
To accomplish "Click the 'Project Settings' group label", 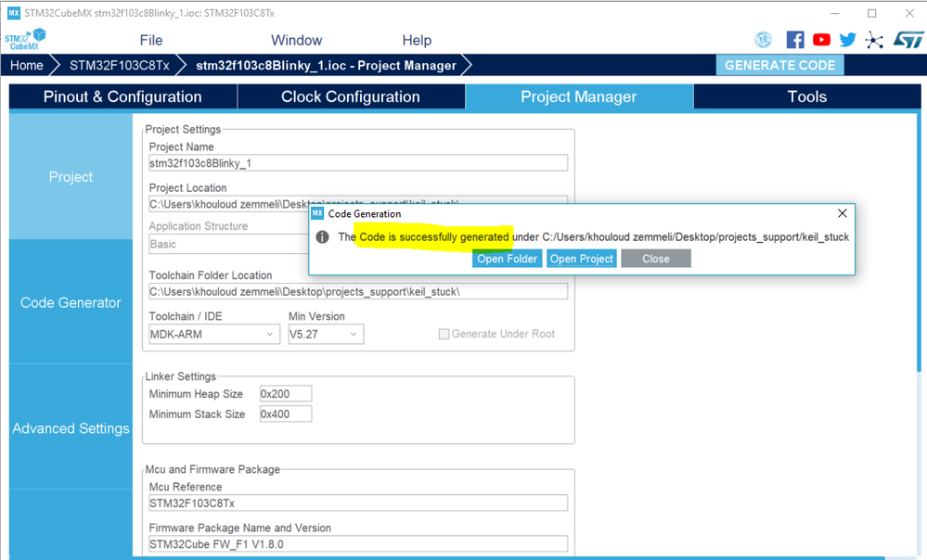I will tap(184, 130).
